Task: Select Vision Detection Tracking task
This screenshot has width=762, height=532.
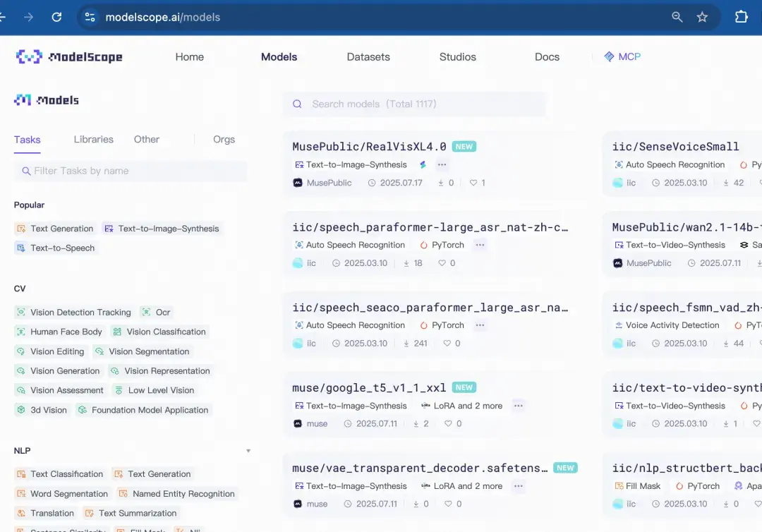Action: 74,313
